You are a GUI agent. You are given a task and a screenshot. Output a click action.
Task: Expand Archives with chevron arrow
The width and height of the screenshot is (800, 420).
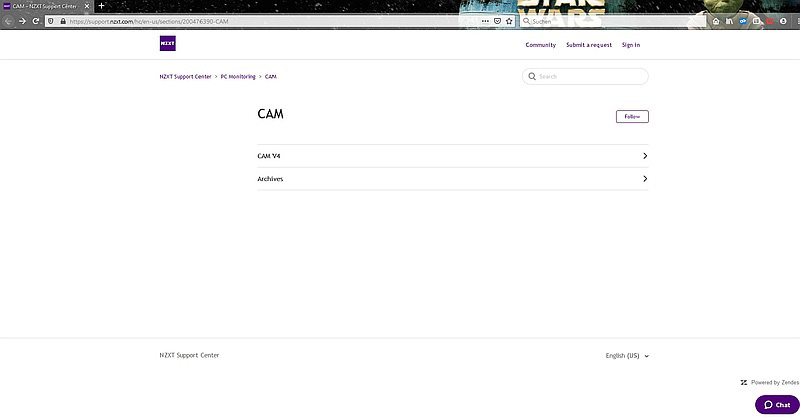coord(645,179)
